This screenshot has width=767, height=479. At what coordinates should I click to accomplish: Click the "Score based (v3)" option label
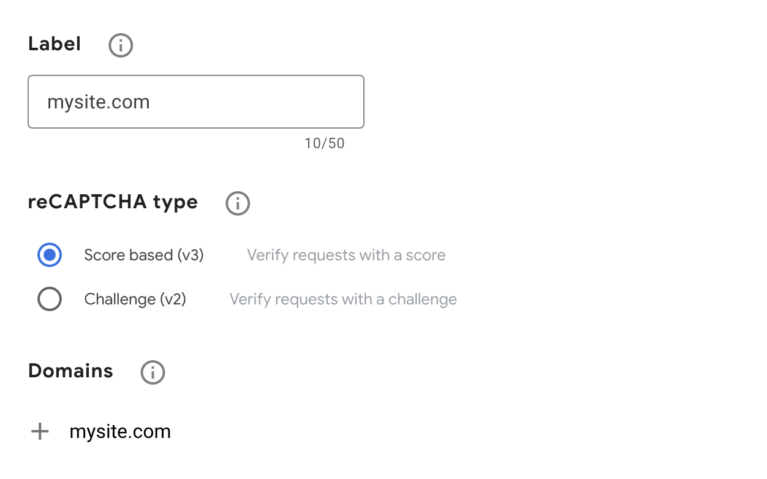144,255
